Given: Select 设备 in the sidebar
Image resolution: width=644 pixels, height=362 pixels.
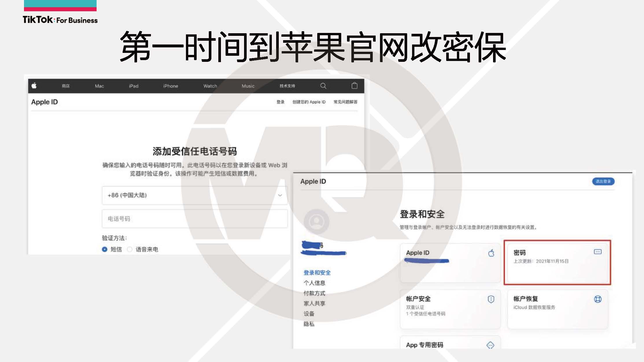Looking at the screenshot, I should coord(309,314).
